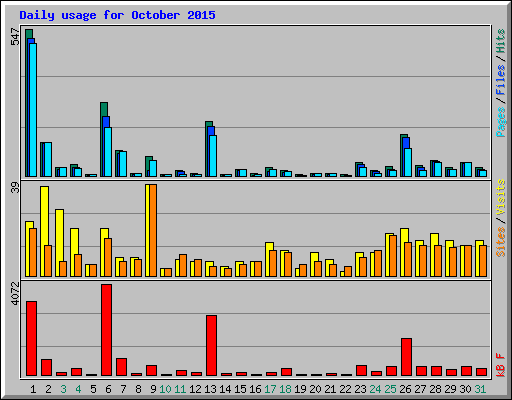Click day 2 on the x-axis
Viewport: 512px width, 400px height.
point(48,389)
